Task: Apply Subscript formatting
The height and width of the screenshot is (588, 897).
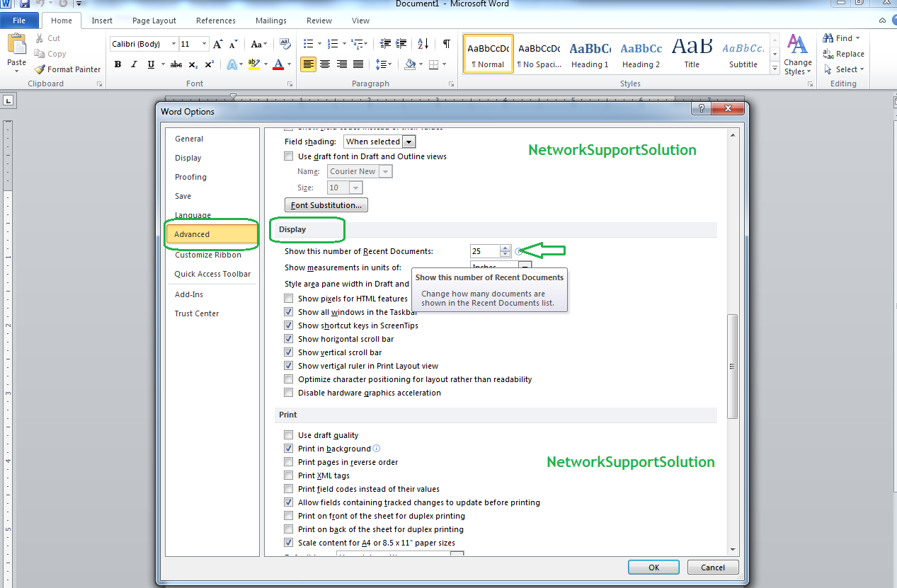Action: click(193, 64)
